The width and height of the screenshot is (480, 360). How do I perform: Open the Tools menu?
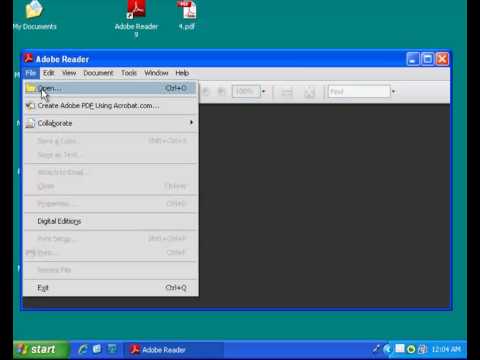[129, 73]
